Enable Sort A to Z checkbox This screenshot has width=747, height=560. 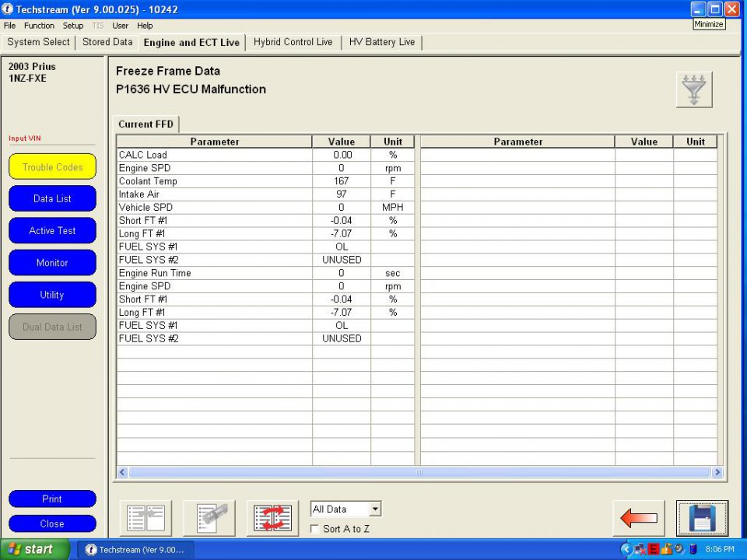tap(314, 529)
